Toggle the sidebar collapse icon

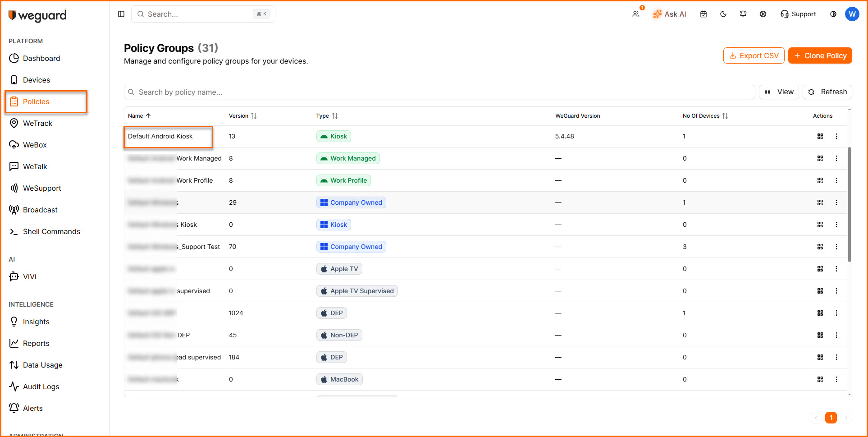[x=121, y=14]
